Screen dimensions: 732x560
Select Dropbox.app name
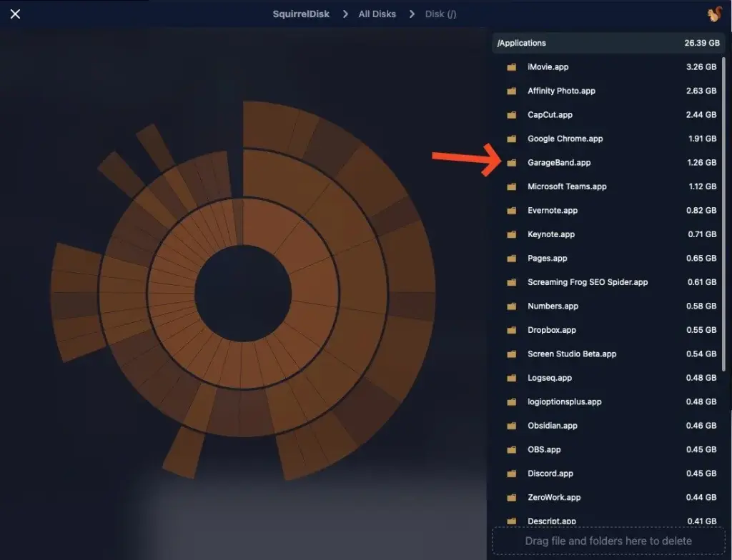click(552, 330)
